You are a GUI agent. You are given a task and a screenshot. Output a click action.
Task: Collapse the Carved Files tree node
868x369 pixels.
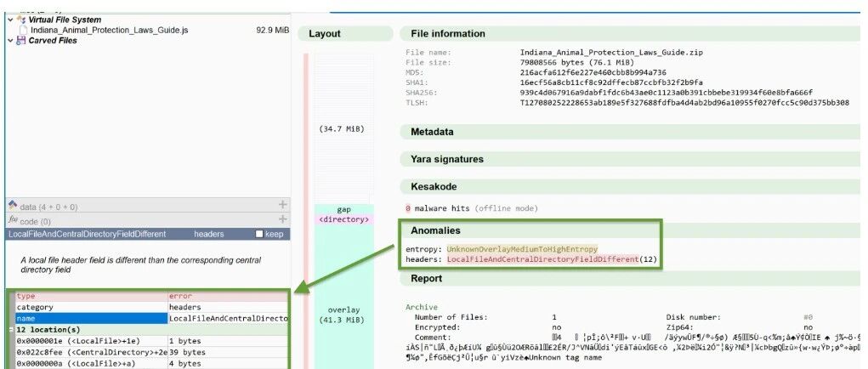pos(10,40)
